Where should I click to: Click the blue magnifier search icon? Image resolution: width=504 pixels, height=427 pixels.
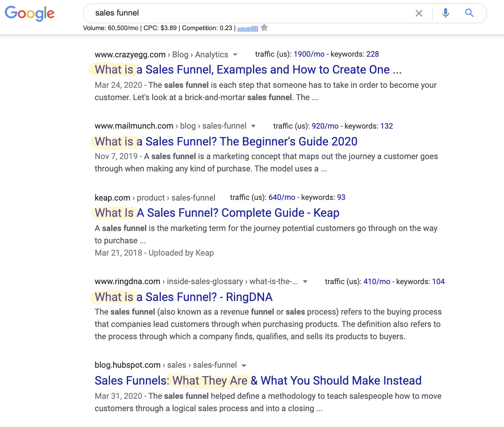pyautogui.click(x=469, y=13)
